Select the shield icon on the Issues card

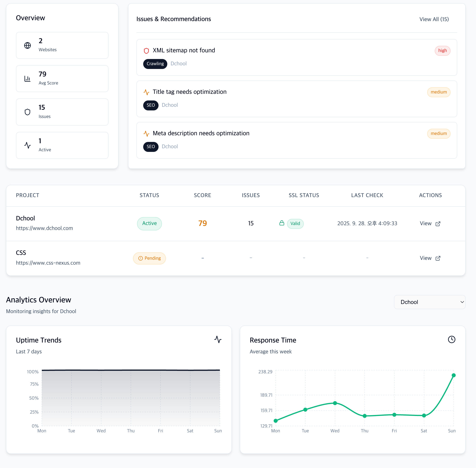27,112
